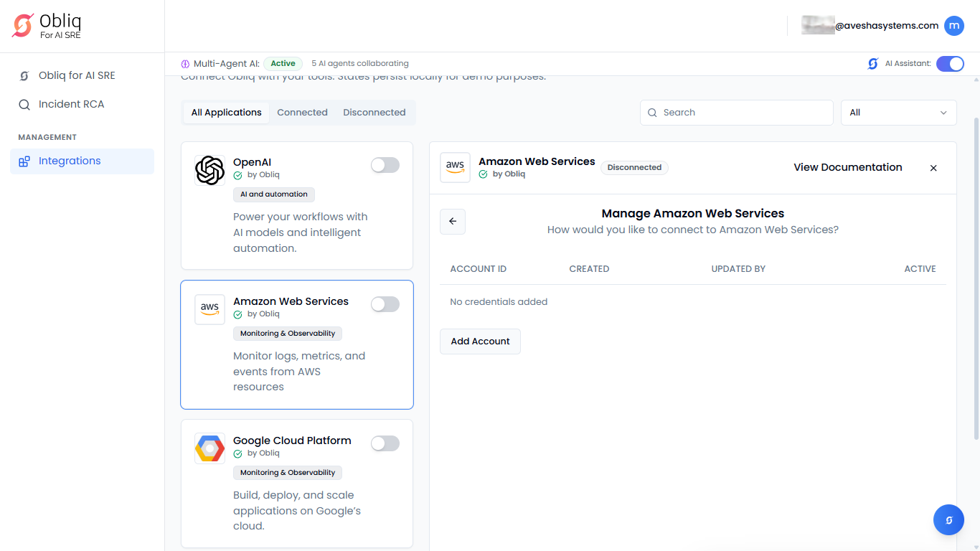This screenshot has height=551, width=980.
Task: Click the Obliq logo in sidebar header
Action: click(x=23, y=26)
